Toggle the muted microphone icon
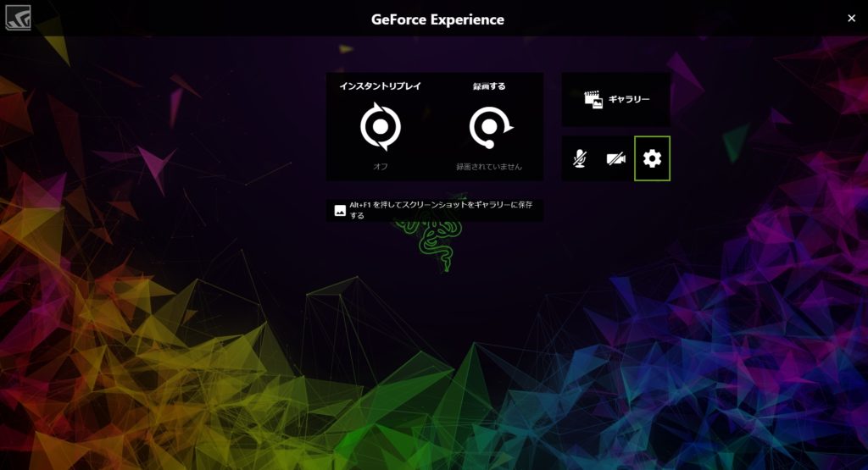The image size is (868, 470). point(580,158)
